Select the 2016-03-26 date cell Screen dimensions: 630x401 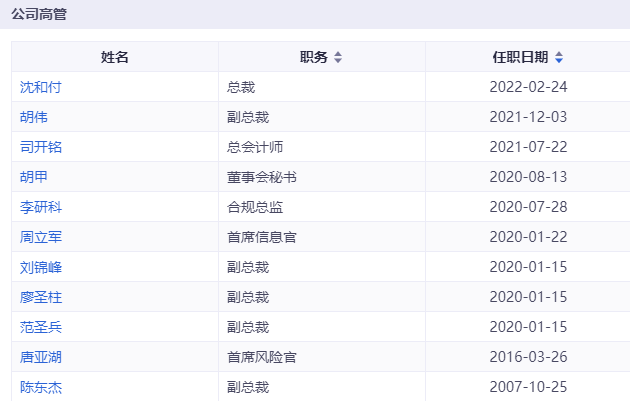click(x=528, y=357)
